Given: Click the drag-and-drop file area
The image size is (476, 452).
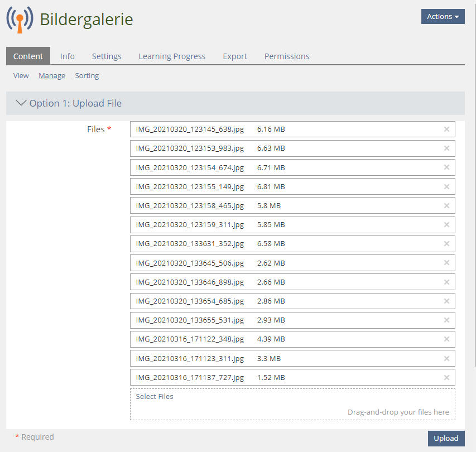Looking at the screenshot, I should tap(292, 407).
